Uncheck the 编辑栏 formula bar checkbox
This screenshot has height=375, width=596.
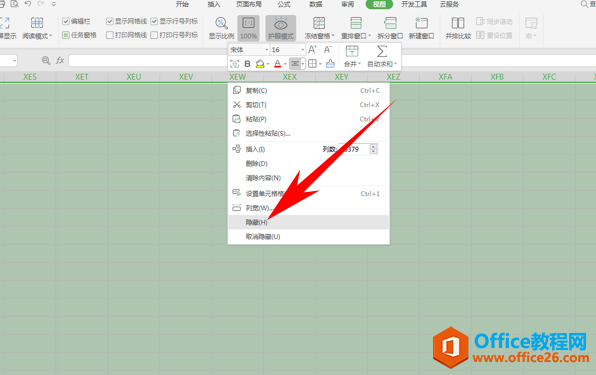point(66,21)
